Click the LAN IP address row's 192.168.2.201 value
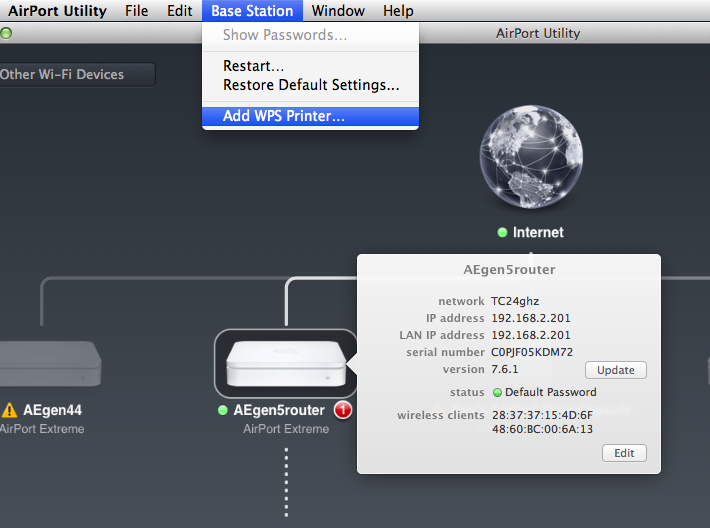This screenshot has height=528, width=710. (531, 335)
